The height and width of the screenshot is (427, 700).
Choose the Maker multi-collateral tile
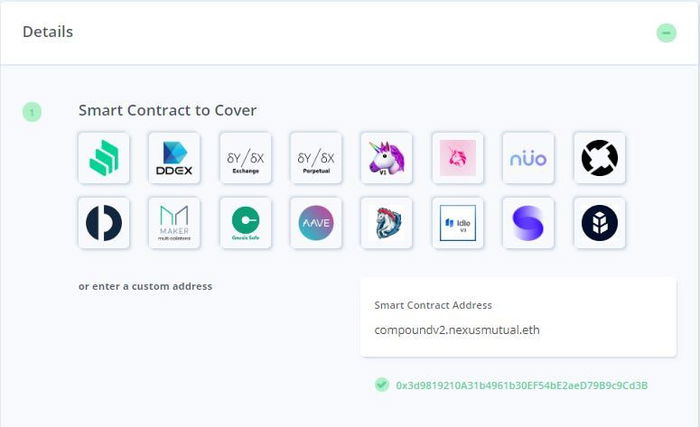click(x=174, y=223)
